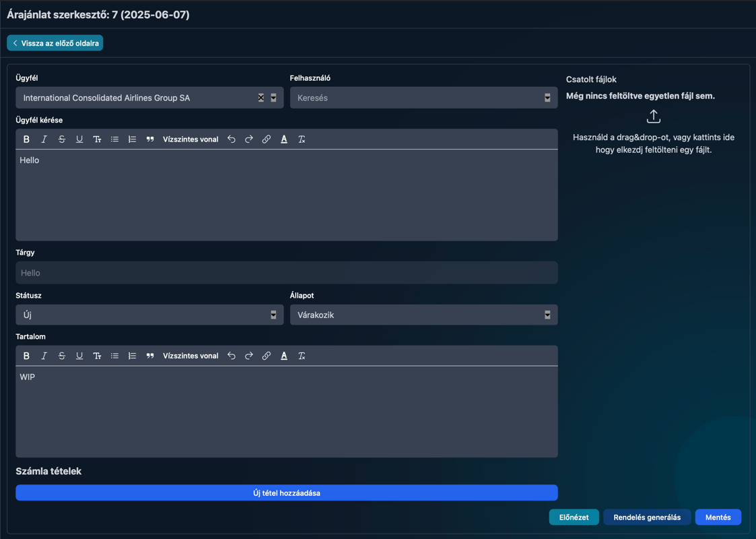Toggle underline in Tartalom editor
This screenshot has height=539, width=756.
point(79,356)
